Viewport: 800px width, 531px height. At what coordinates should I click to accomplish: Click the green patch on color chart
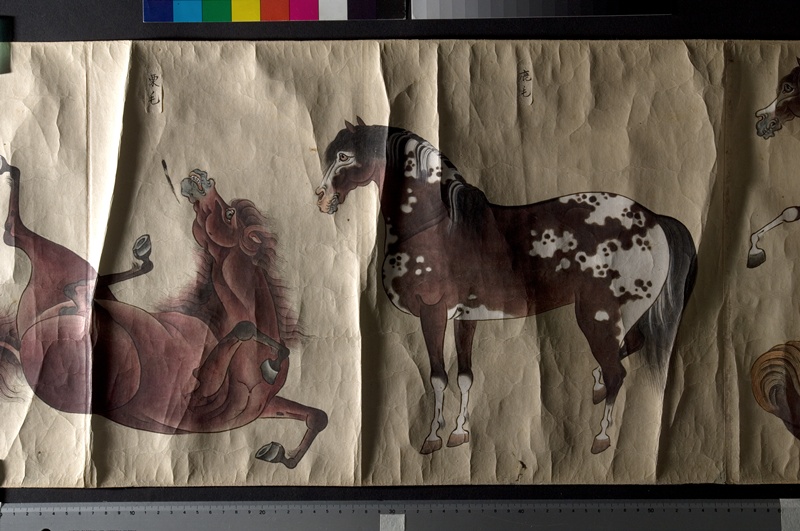[216, 10]
